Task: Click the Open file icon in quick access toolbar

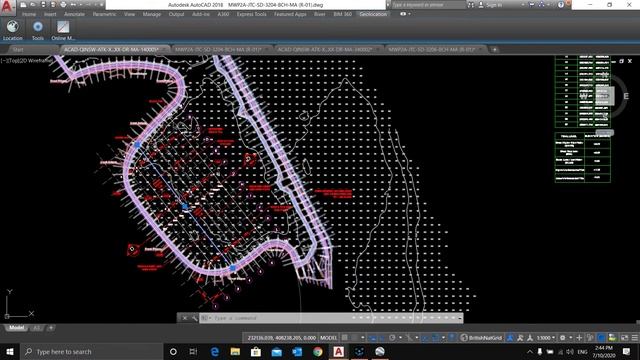Action: tap(33, 4)
